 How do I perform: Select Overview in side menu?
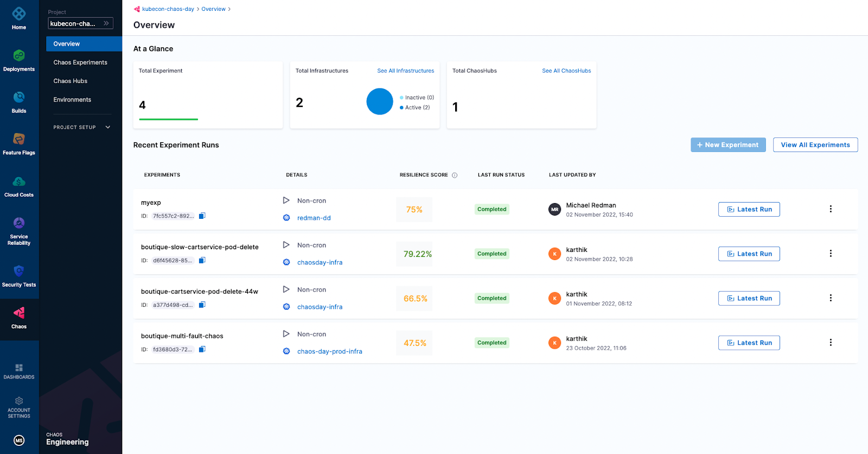[x=84, y=44]
